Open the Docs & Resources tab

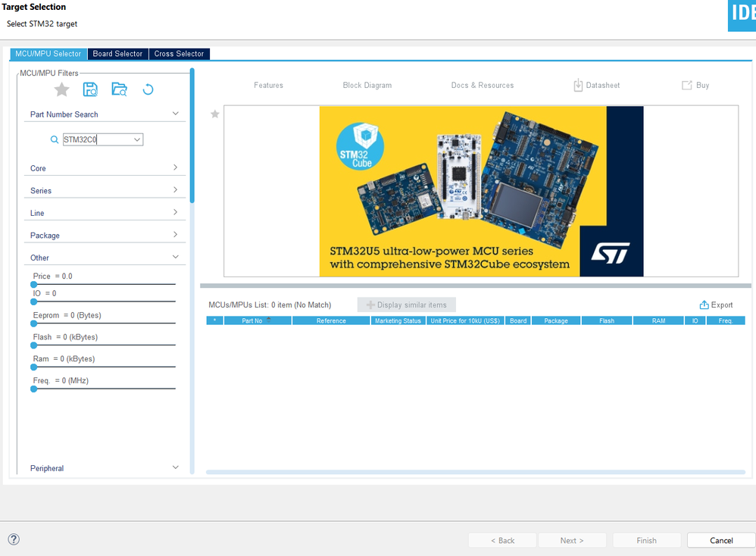pyautogui.click(x=483, y=86)
